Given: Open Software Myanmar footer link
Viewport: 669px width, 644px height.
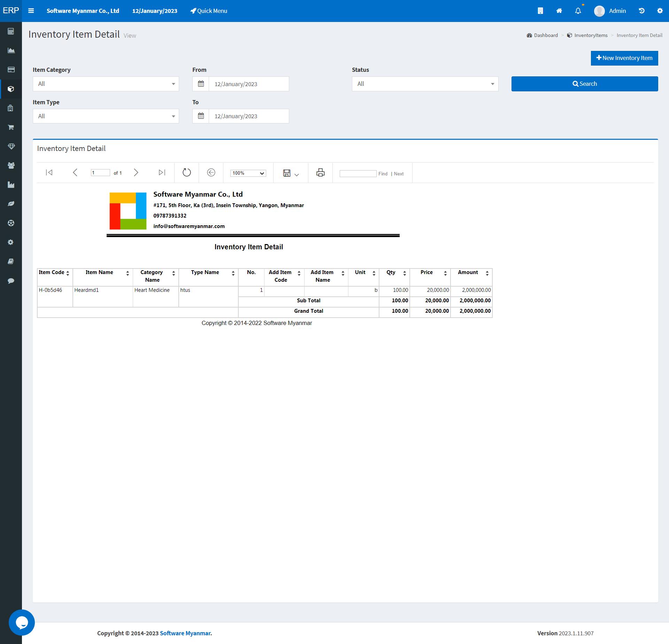Looking at the screenshot, I should point(185,633).
